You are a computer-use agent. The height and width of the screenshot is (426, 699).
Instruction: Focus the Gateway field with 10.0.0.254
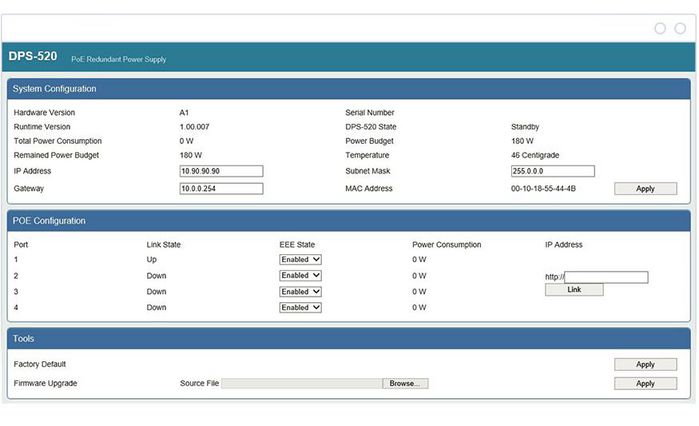pyautogui.click(x=221, y=188)
